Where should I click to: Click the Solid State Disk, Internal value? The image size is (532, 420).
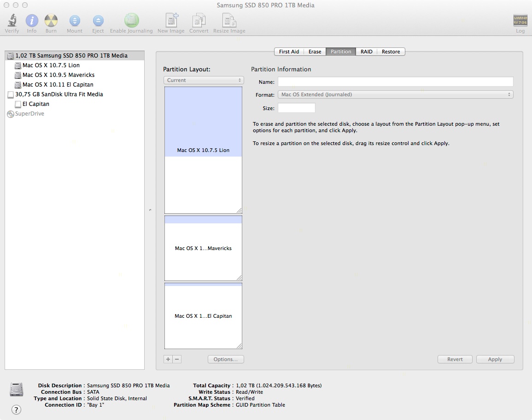117,398
